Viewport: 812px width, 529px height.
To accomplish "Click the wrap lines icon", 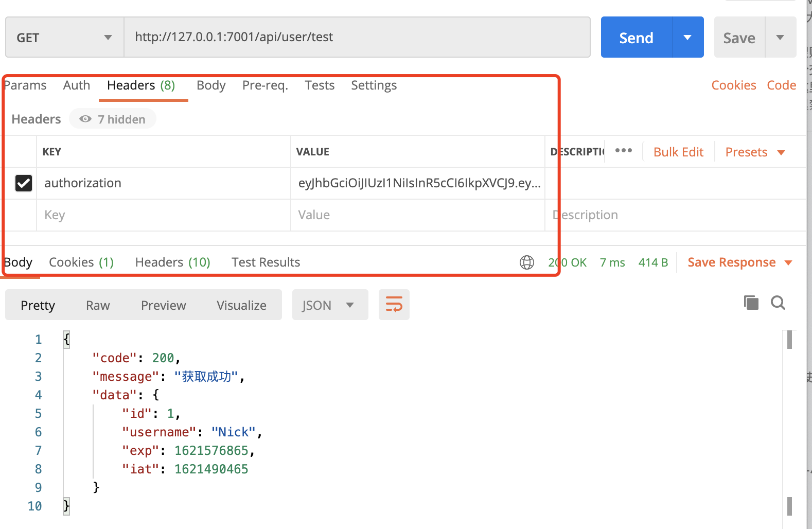I will tap(394, 305).
